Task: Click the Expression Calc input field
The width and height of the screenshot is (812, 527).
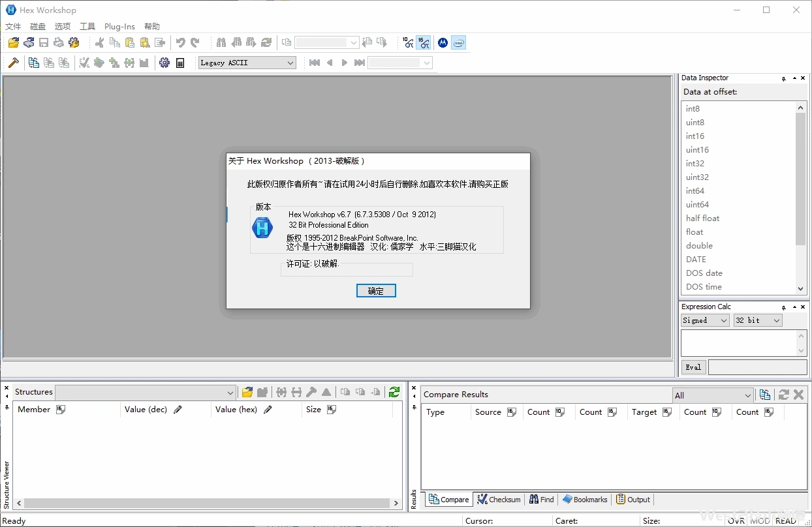Action: [x=739, y=342]
